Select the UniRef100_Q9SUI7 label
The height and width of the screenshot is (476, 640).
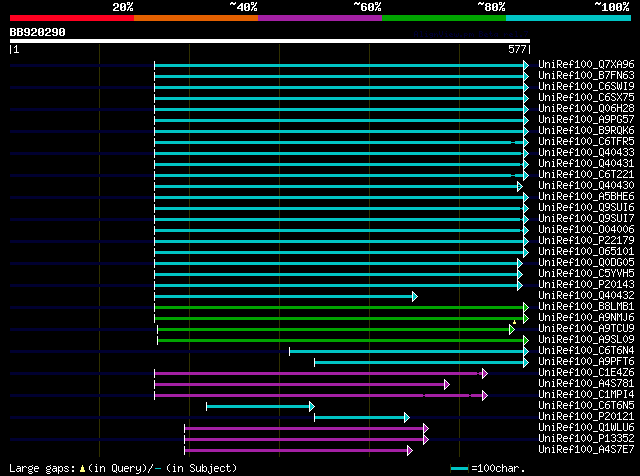coord(586,219)
